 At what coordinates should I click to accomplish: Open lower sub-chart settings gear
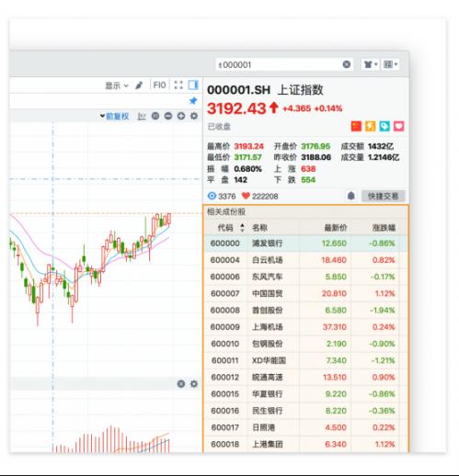(194, 384)
